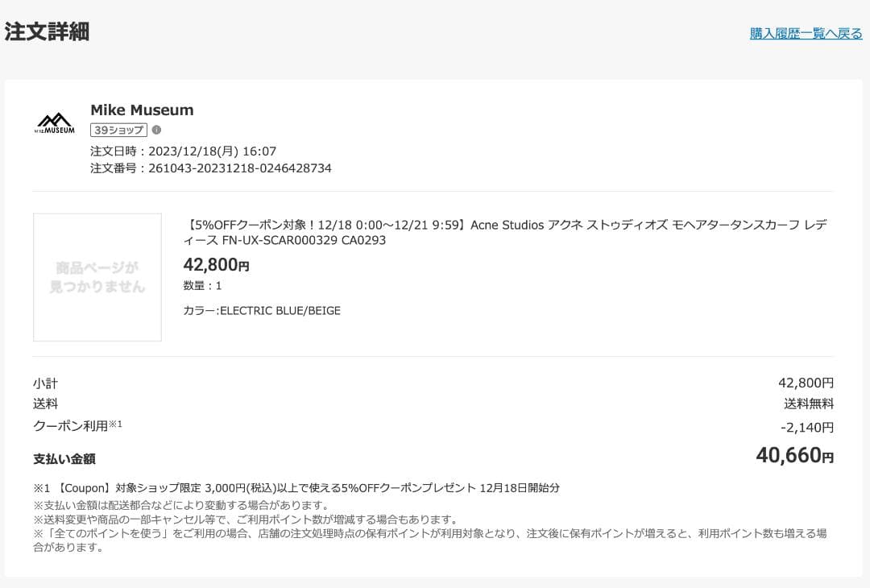
Task: Click the product image placeholder thumbnail
Action: pos(97,277)
